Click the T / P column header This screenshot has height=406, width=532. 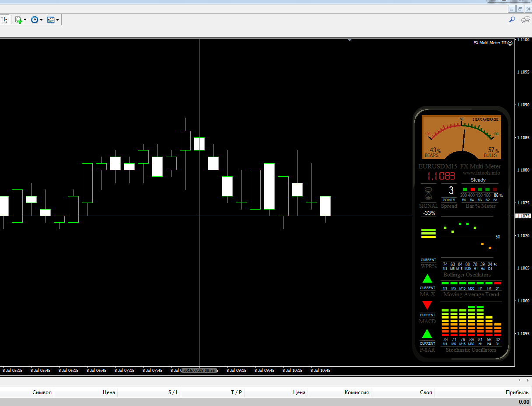click(x=236, y=392)
